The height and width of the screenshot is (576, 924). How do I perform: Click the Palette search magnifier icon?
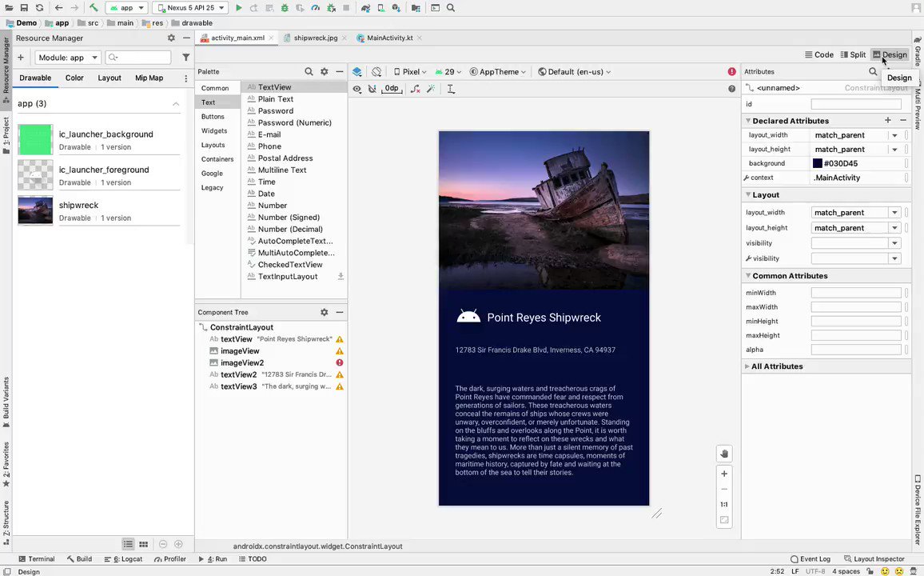tap(309, 71)
